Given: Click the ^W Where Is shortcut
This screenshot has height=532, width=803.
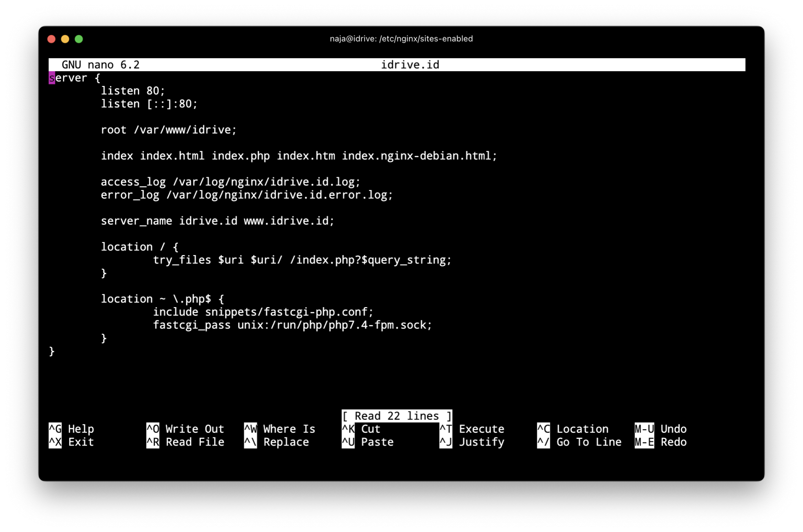Looking at the screenshot, I should [x=280, y=429].
